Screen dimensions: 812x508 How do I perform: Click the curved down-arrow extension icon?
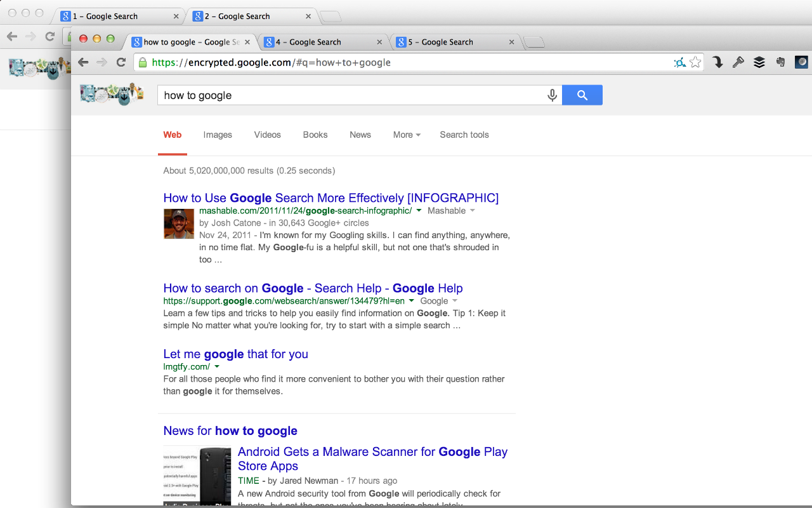point(717,62)
